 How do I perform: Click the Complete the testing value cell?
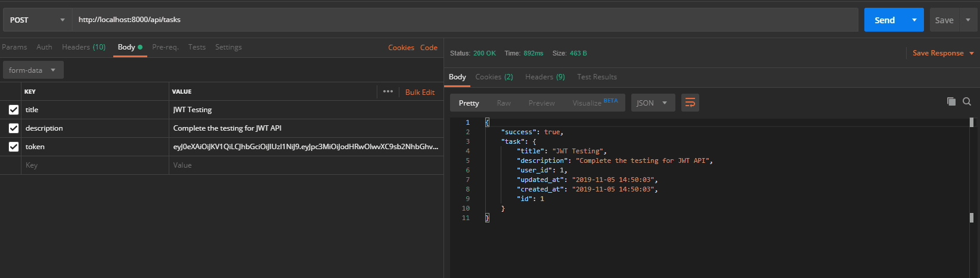306,128
